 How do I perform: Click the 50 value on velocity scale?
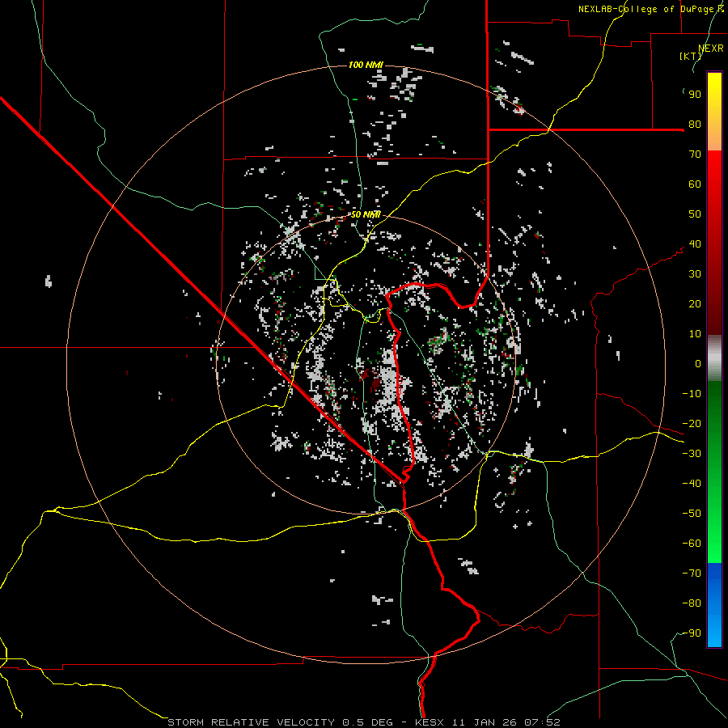tap(695, 214)
